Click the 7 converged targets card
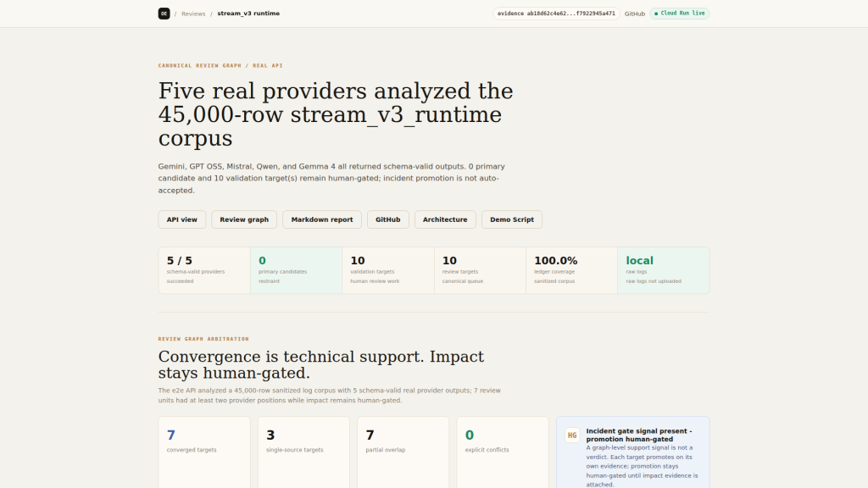868x488 pixels. pos(204,452)
